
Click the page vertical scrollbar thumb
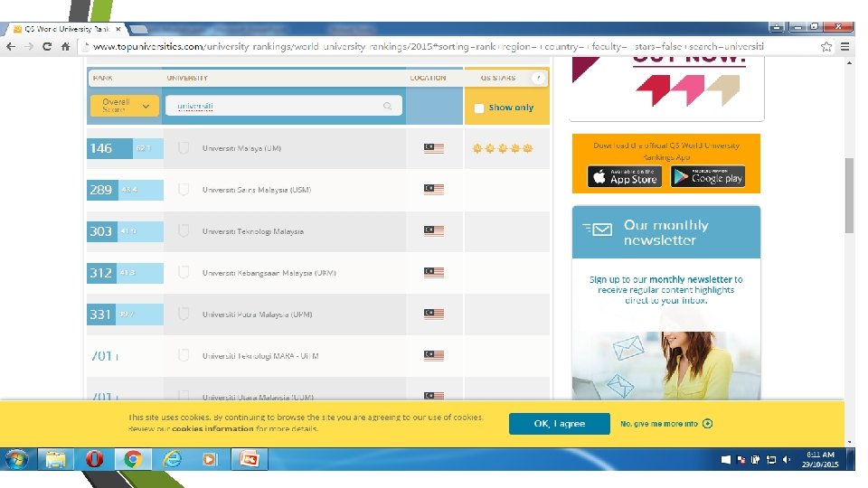coord(849,195)
